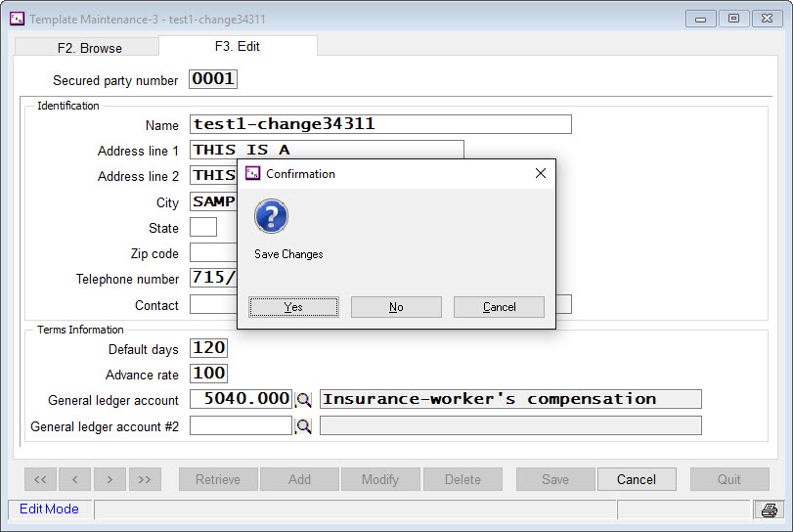Go to previous record with < button
Screen dimensions: 793x532
[x=75, y=479]
